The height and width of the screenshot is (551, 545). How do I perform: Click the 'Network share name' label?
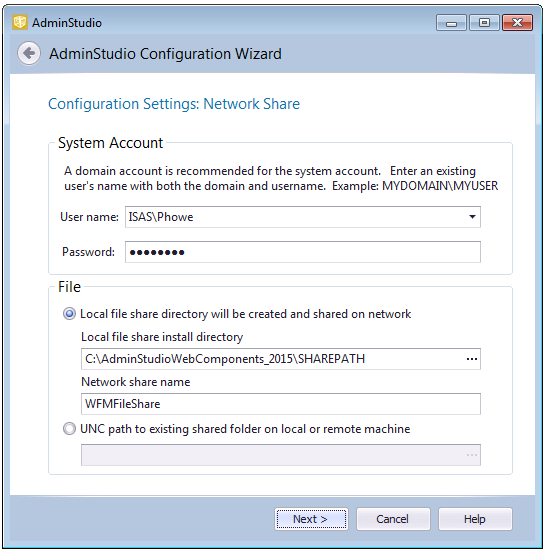pos(136,382)
